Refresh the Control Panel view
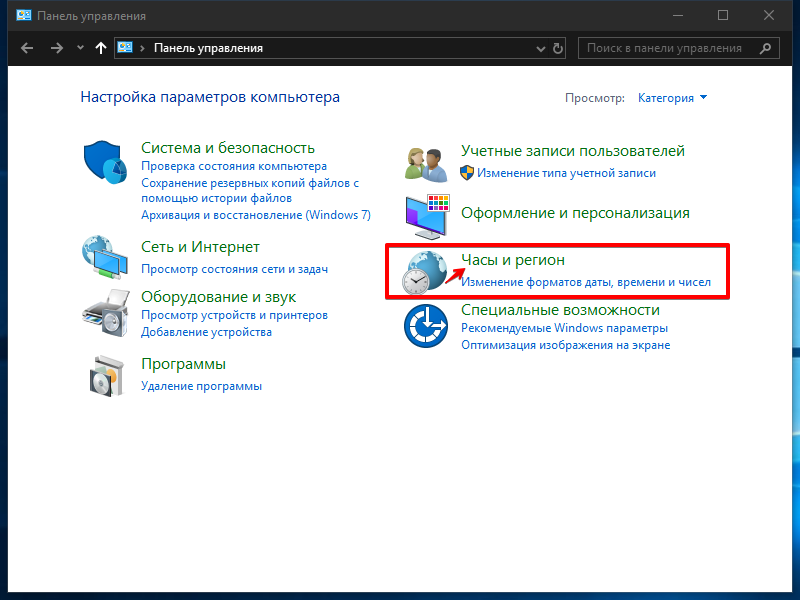The image size is (800, 600). coord(558,48)
